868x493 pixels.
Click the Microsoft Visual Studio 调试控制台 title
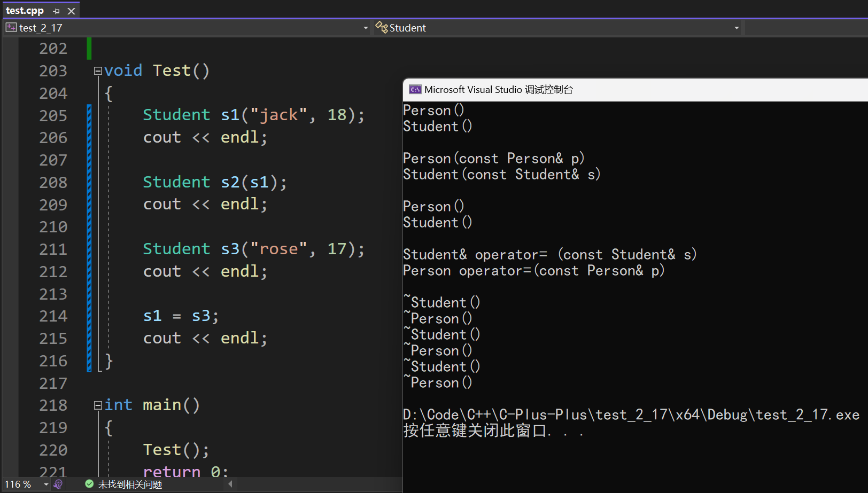(x=499, y=90)
